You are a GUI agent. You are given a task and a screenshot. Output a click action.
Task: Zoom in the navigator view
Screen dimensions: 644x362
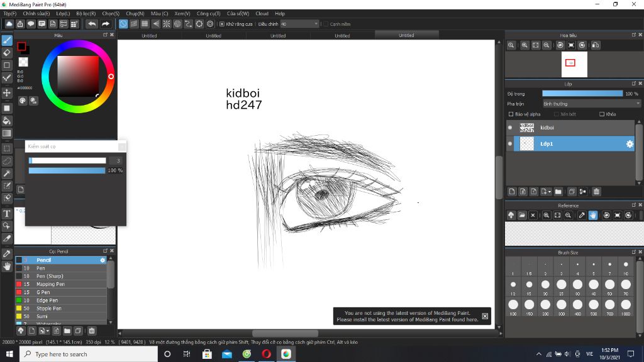click(525, 45)
